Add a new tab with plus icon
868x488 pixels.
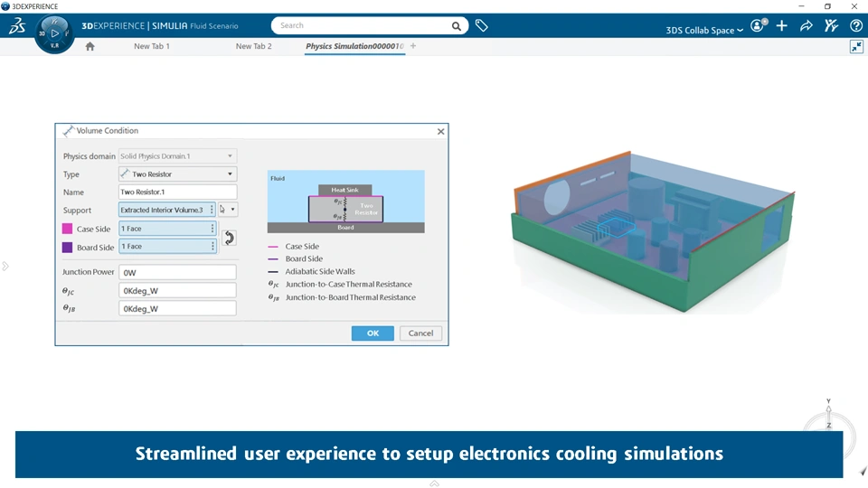pyautogui.click(x=413, y=46)
